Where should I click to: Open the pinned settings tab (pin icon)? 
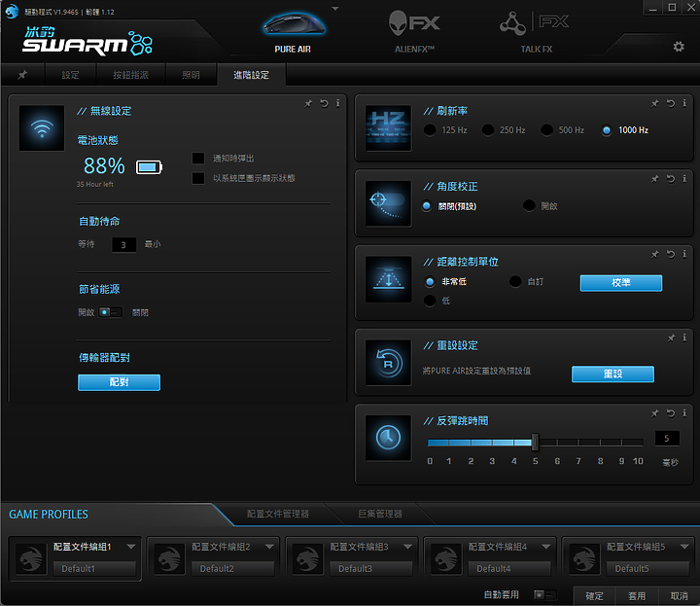tap(22, 75)
